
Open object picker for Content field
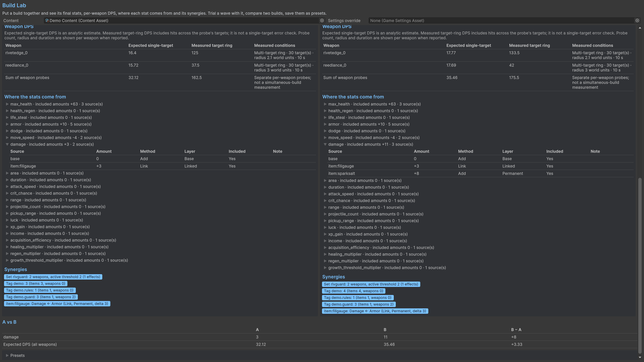[x=322, y=21]
